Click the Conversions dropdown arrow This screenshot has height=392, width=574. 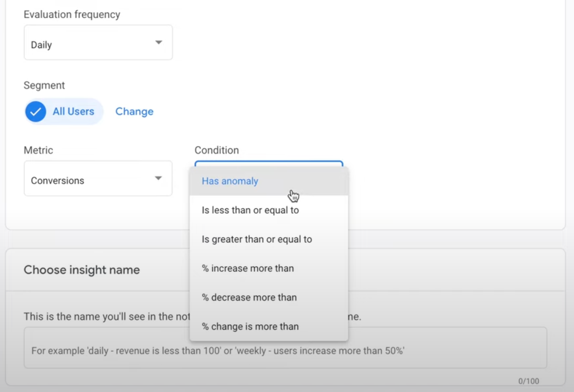pyautogui.click(x=158, y=179)
